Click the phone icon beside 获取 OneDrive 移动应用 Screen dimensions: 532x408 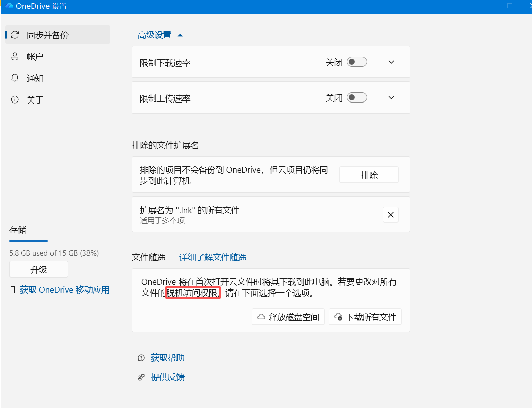[x=13, y=290]
